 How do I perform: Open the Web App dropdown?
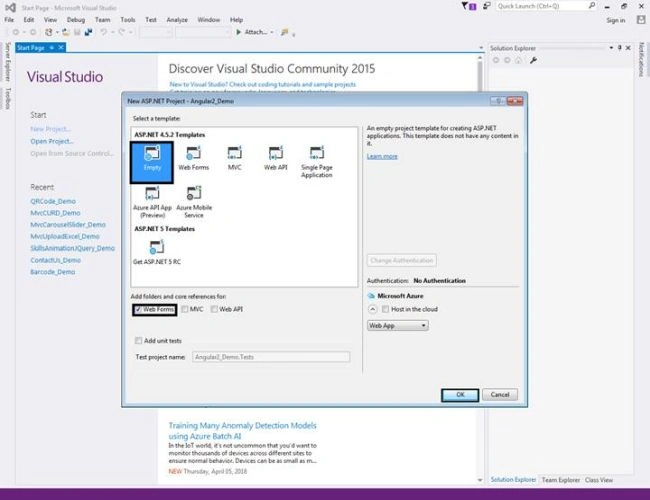pyautogui.click(x=398, y=326)
